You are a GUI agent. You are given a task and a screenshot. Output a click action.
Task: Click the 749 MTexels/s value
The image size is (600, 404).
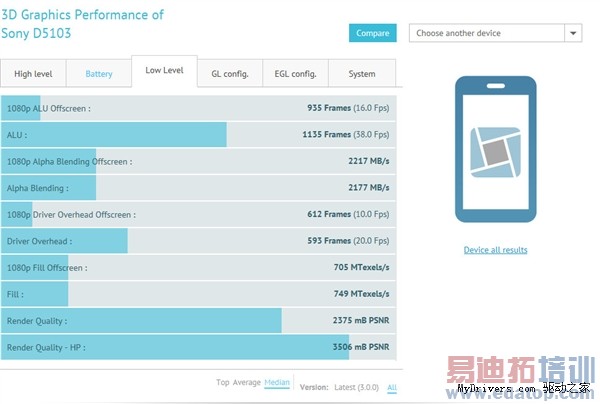[361, 293]
